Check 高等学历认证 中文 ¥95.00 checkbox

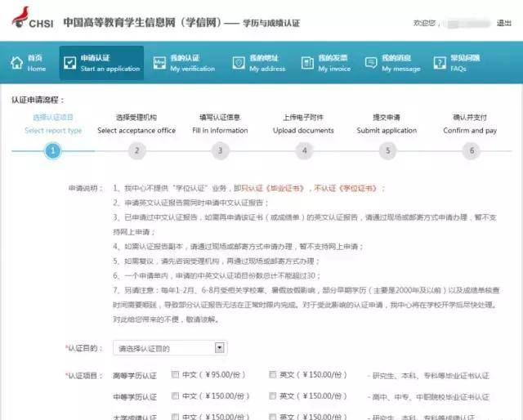tap(175, 374)
